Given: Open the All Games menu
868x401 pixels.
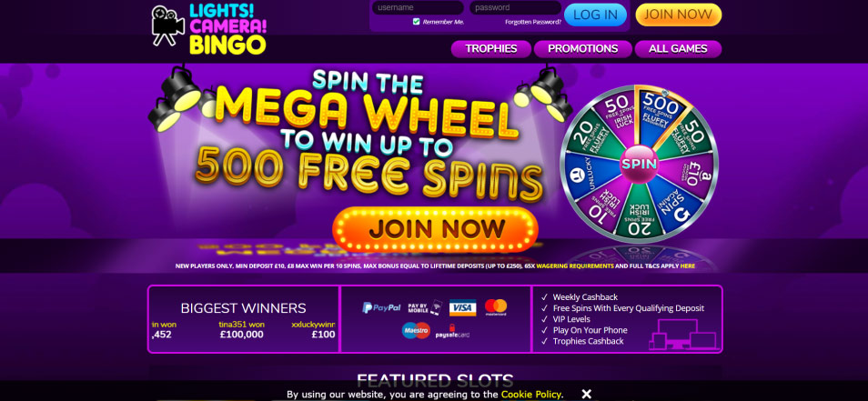Looking at the screenshot, I should [x=678, y=49].
